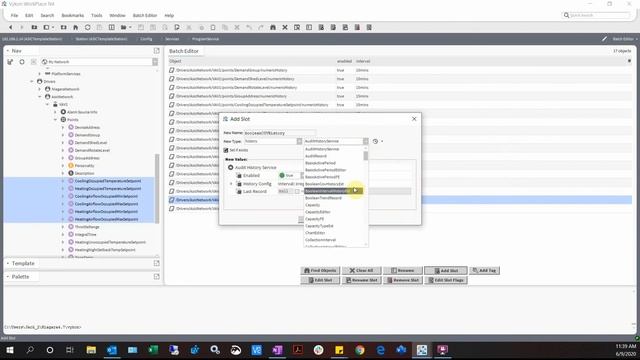Select BooleanTrendRecord in the type list

pos(323,198)
